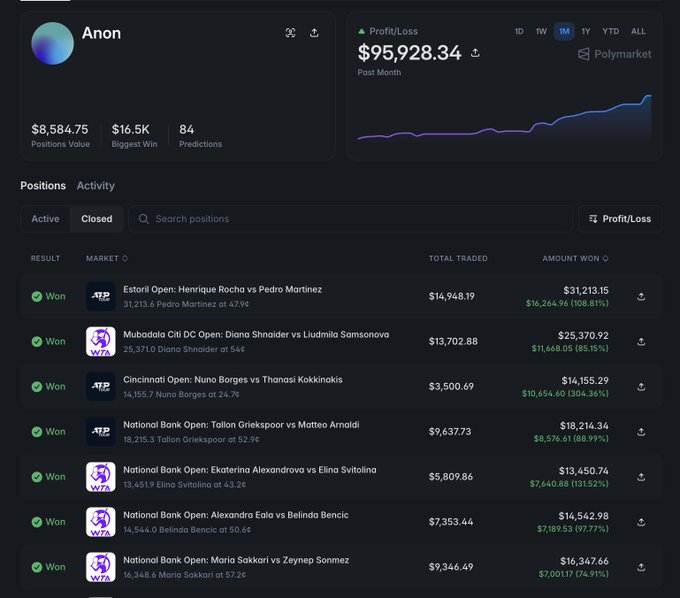
Task: Select the YTD time range
Action: click(611, 31)
